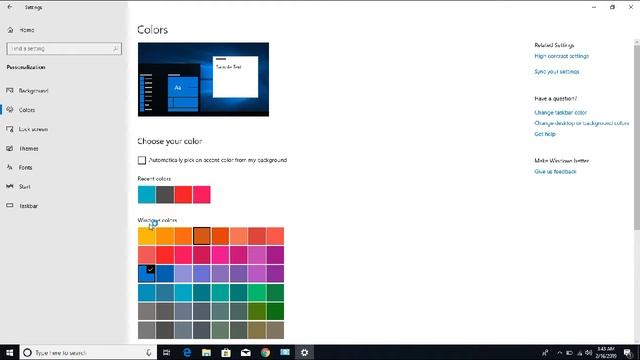
Task: Open File Explorer from taskbar
Action: coord(206,352)
